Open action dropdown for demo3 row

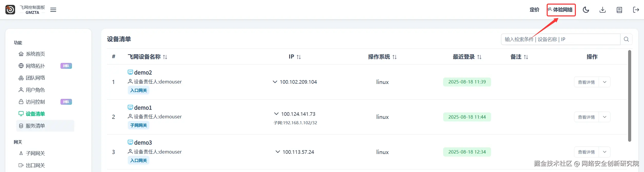pyautogui.click(x=605, y=152)
